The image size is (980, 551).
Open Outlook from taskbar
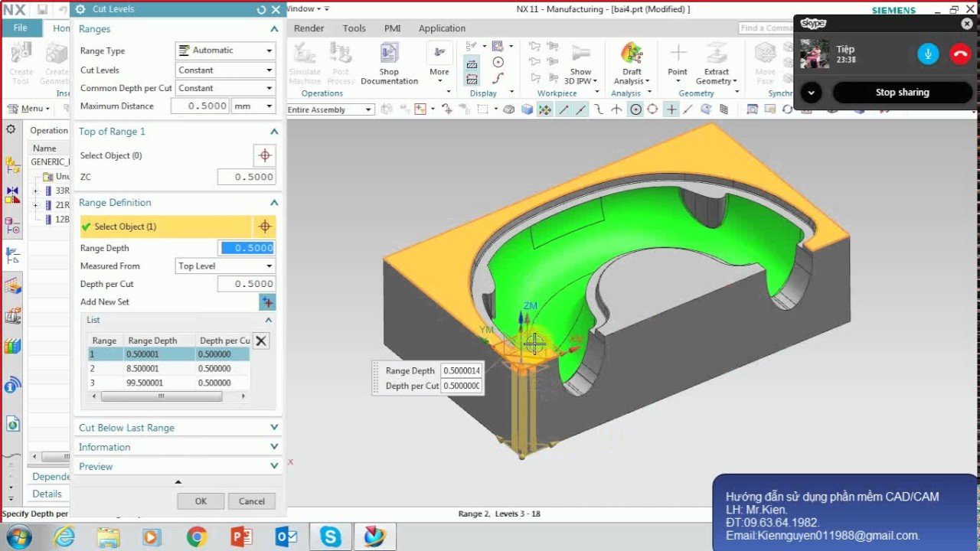point(286,537)
